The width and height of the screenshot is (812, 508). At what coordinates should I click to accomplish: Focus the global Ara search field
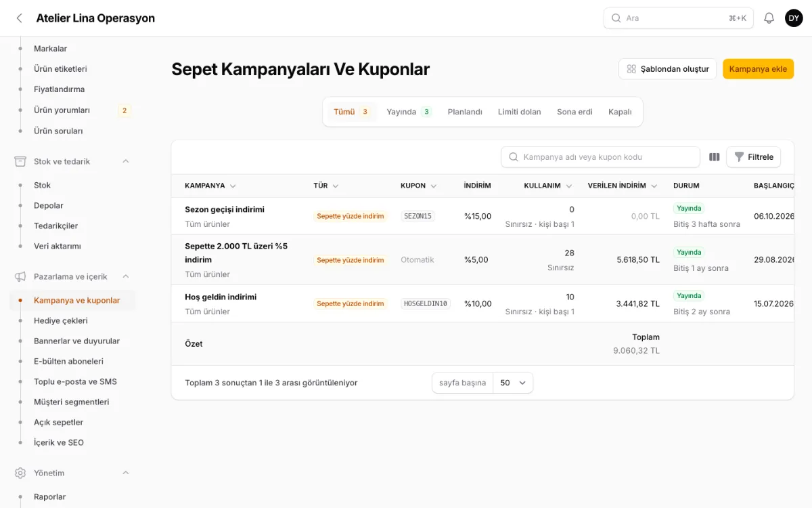[678, 18]
